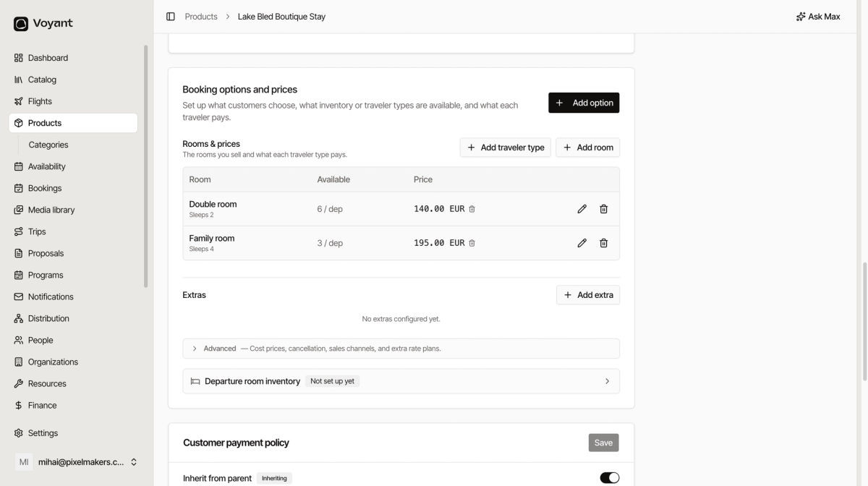Screen dimensions: 868x486
Task: Edit the Double room row
Action: coord(582,209)
